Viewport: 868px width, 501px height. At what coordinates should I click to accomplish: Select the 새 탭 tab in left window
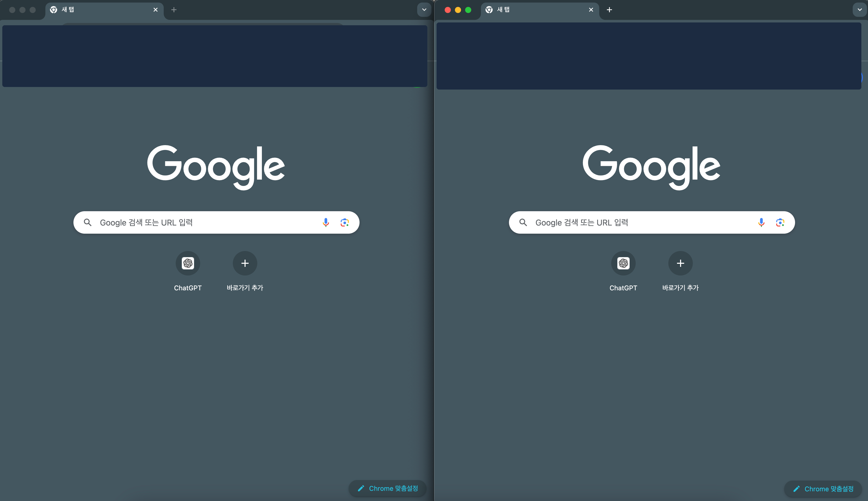(100, 10)
